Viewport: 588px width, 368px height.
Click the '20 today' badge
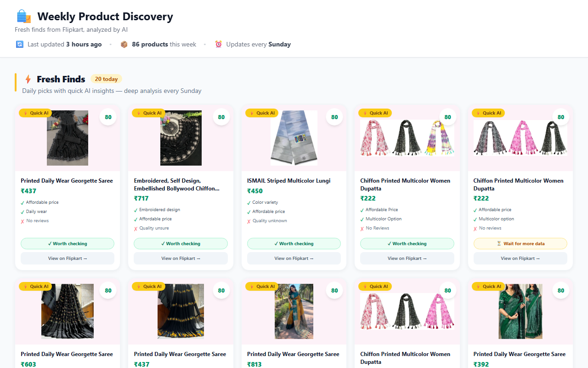click(x=106, y=79)
